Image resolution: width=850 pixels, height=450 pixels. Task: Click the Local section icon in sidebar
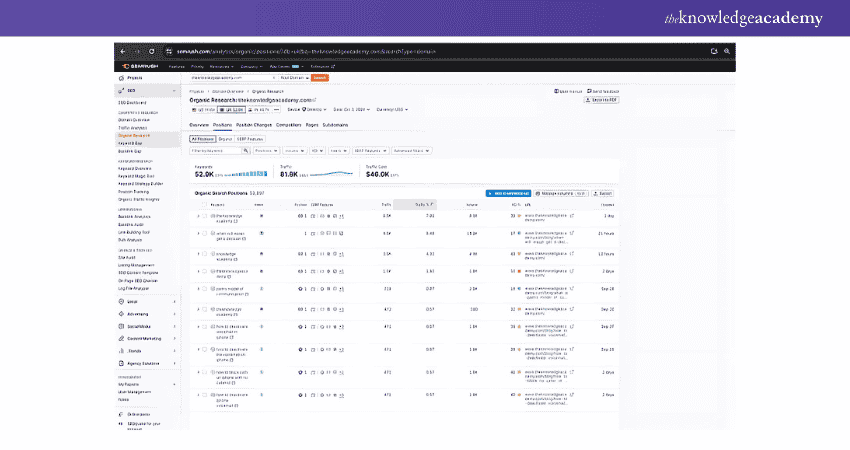[x=123, y=300]
